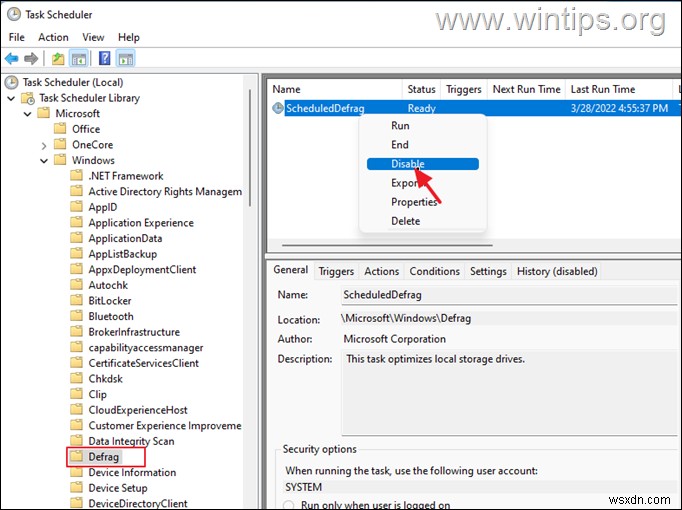Click the tree pane vertical scrollbar

250,148
